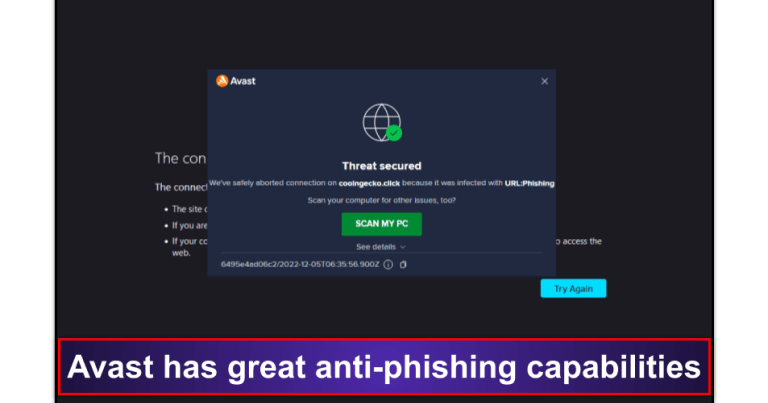
Task: Click the URL:Phishing threat label
Action: pyautogui.click(x=529, y=183)
